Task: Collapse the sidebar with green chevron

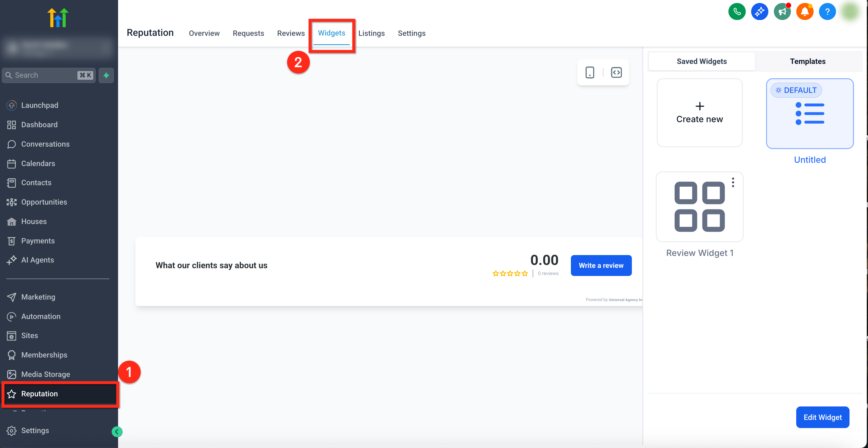Action: [x=117, y=432]
